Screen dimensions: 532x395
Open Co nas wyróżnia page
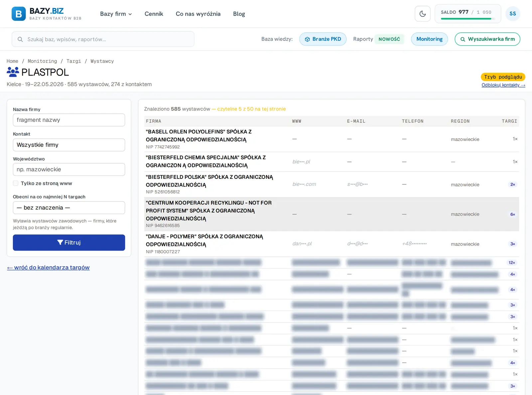click(x=198, y=14)
